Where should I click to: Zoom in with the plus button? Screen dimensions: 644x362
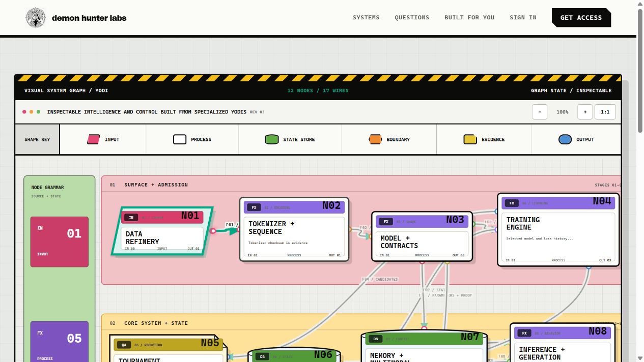(x=585, y=112)
